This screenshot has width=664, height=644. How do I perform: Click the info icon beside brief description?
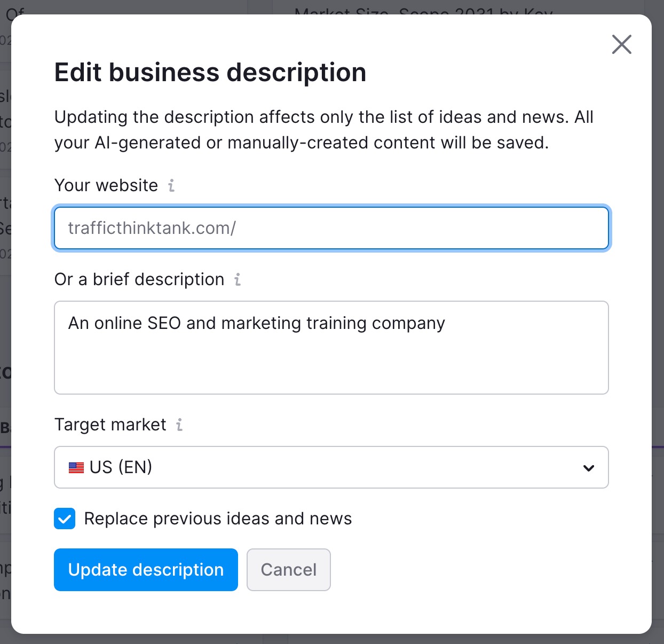coord(237,279)
